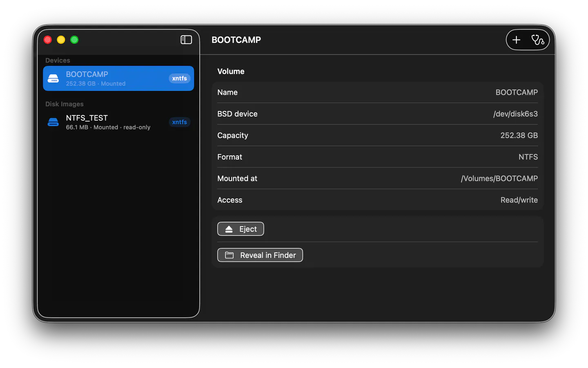This screenshot has width=588, height=368.
Task: Click the Devices section header
Action: (x=58, y=61)
